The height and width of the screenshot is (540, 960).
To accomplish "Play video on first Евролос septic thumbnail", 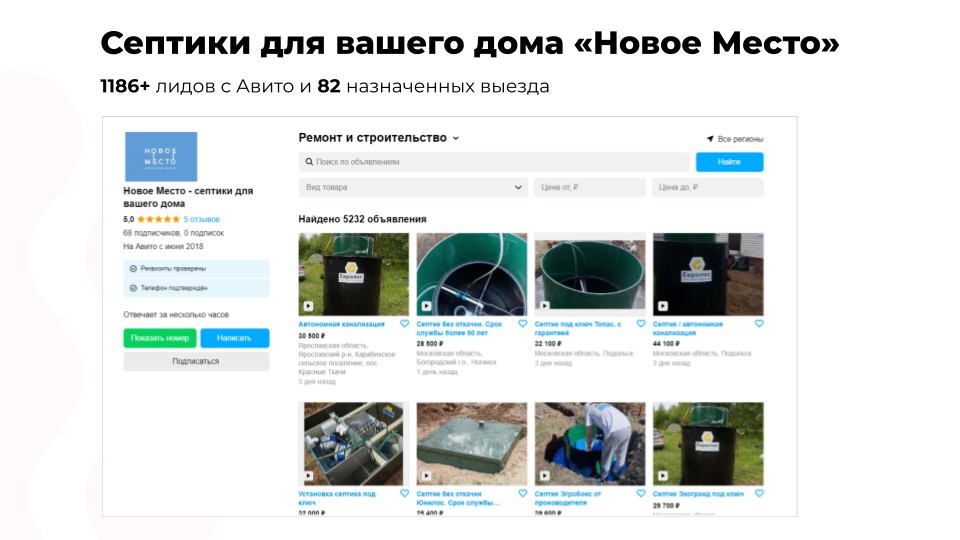I will [309, 306].
